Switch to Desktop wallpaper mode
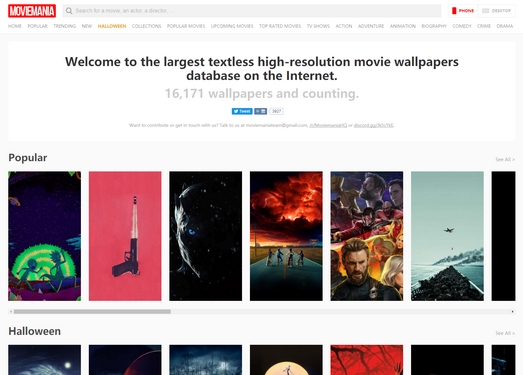 click(x=496, y=11)
